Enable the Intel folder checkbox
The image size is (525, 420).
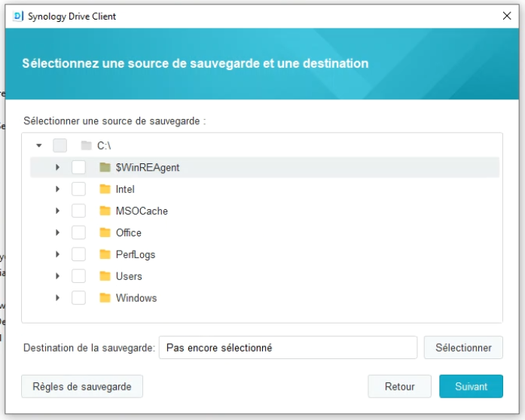[78, 189]
